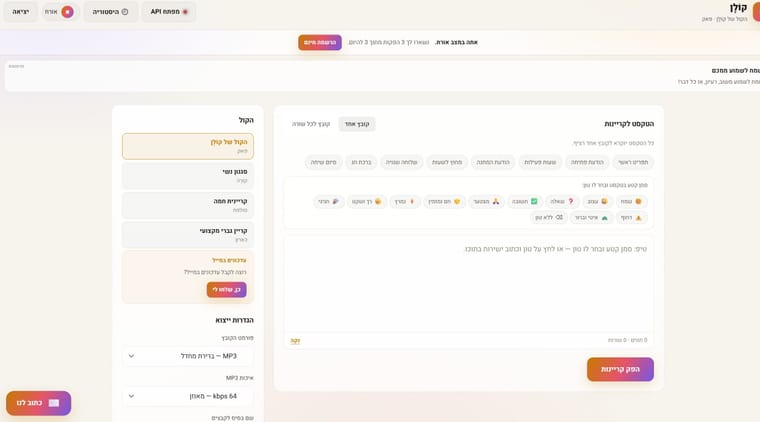
Task: Choose the Kolan voice card (הקול של קולן)
Action: click(x=188, y=146)
